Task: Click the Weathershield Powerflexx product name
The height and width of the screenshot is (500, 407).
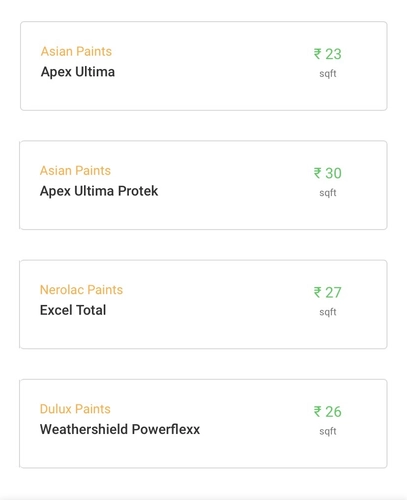Action: pyautogui.click(x=120, y=429)
